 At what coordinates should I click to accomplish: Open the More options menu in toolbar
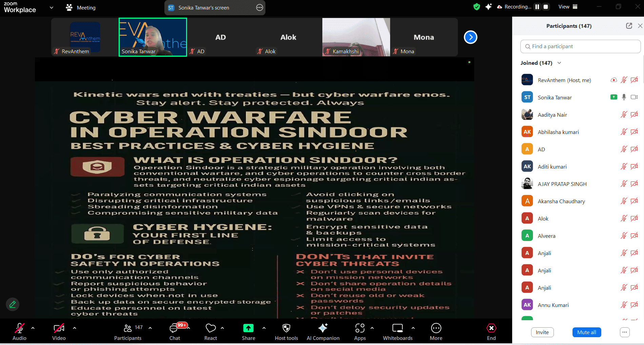pos(436,331)
